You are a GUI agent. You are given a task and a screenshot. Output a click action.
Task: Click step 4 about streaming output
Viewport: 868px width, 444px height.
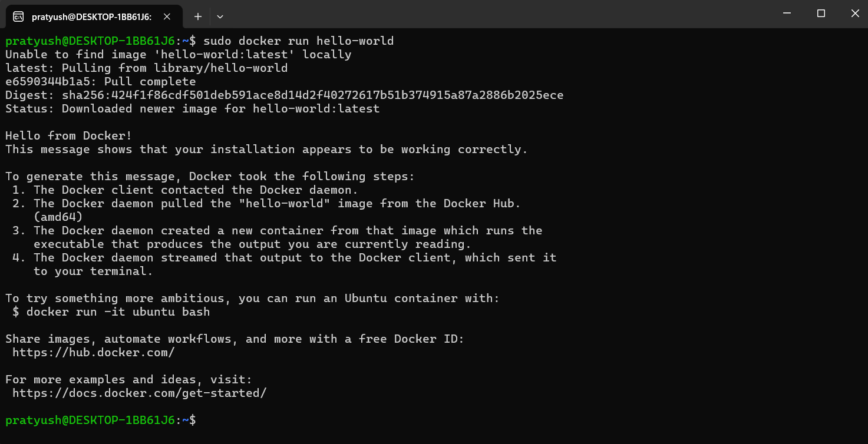(280, 257)
